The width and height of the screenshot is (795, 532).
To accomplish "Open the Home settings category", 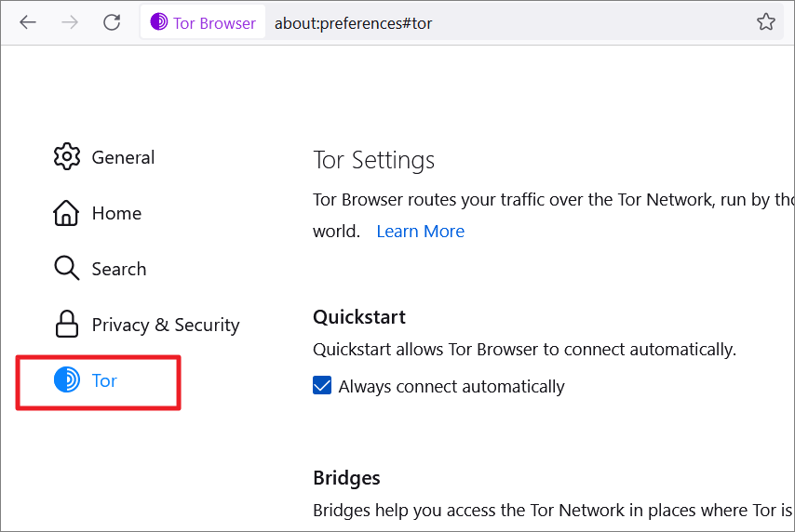I will [x=116, y=213].
